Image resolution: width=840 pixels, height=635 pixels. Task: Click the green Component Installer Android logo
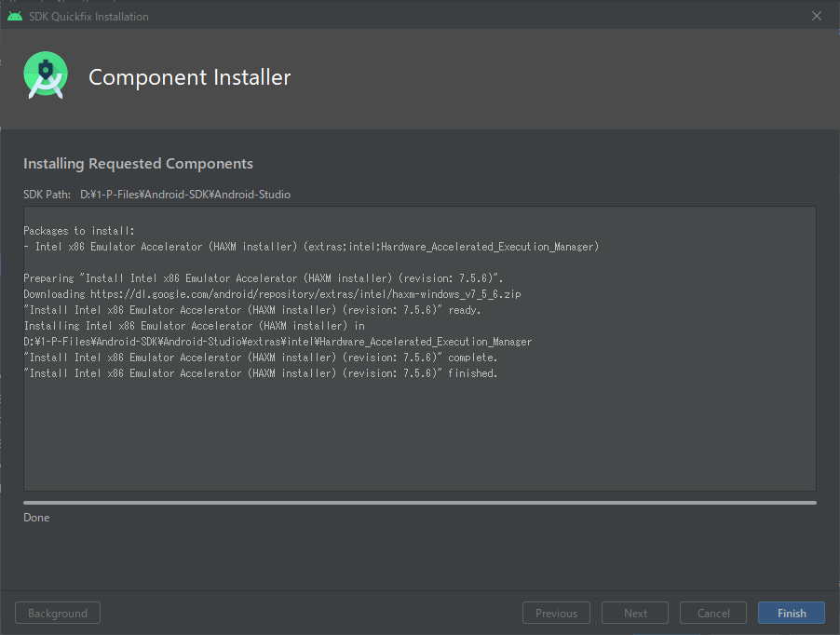[45, 75]
